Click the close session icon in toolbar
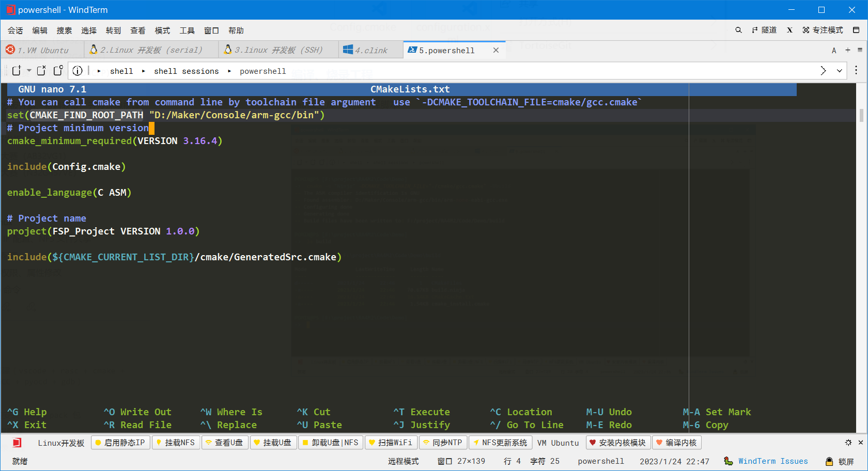868x471 pixels. [x=41, y=71]
